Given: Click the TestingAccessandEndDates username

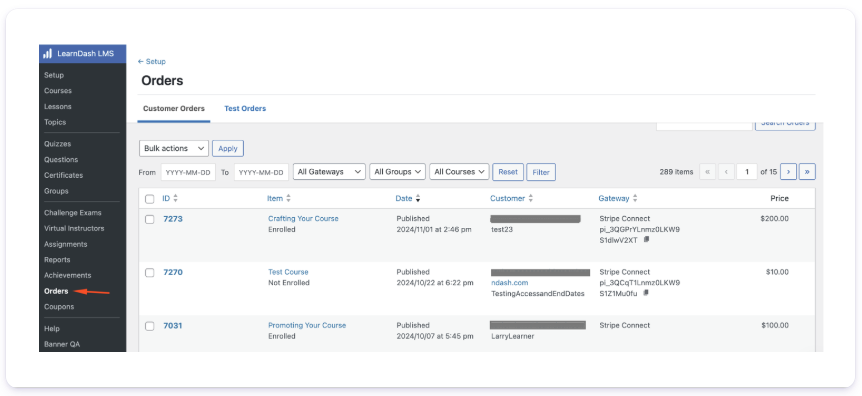Looking at the screenshot, I should 537,294.
